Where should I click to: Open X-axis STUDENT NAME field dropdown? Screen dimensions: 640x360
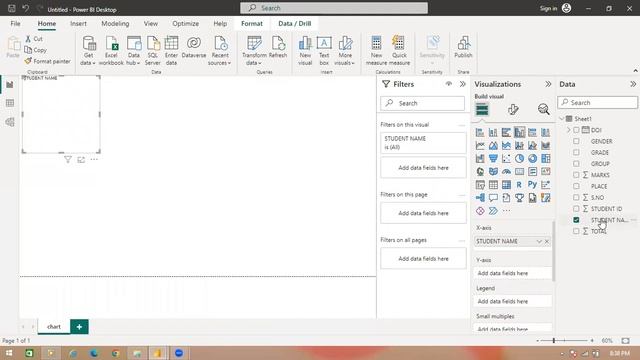coord(539,242)
